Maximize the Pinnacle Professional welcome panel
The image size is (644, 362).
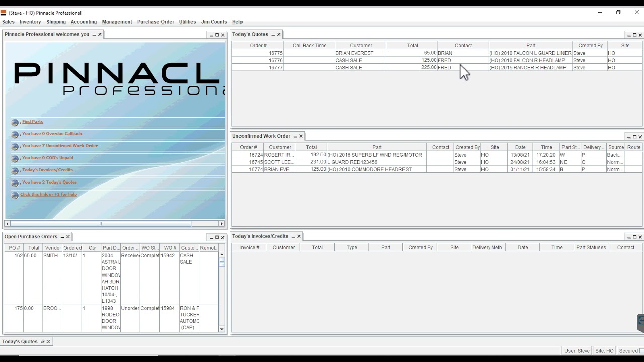coord(217,35)
